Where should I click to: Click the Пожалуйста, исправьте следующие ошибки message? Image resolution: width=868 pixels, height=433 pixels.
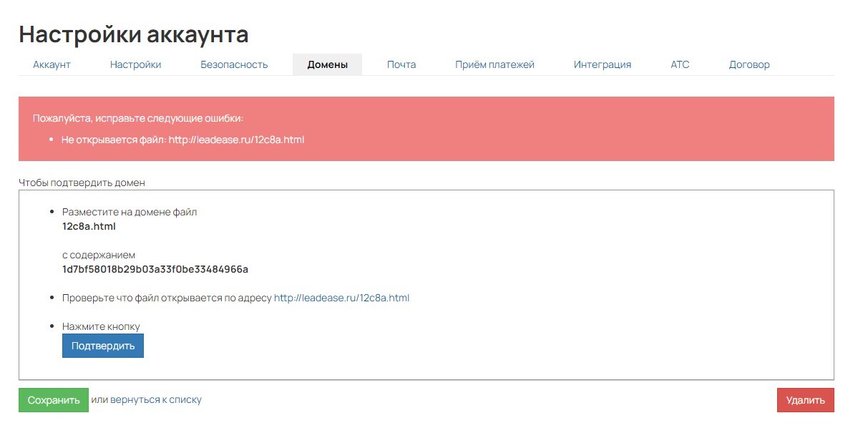[x=138, y=118]
